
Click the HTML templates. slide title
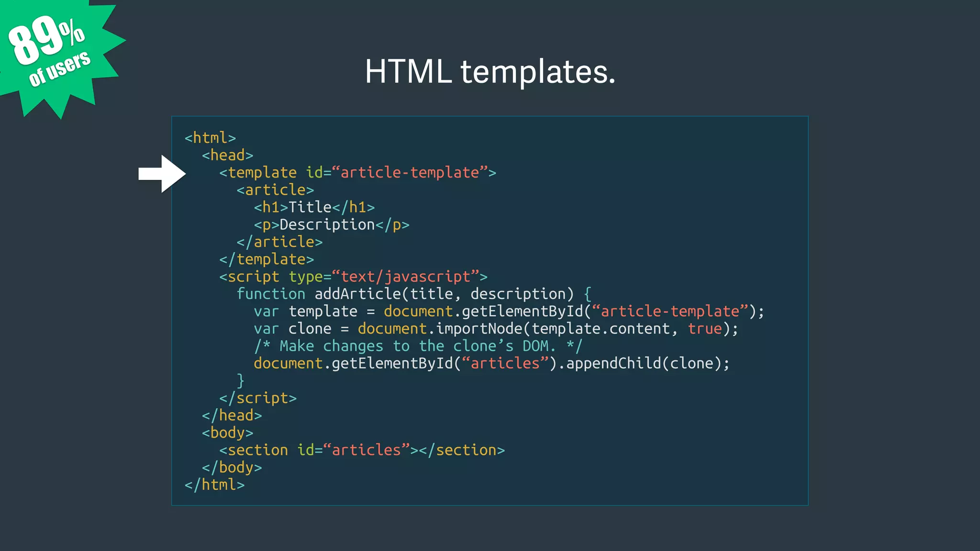pyautogui.click(x=490, y=72)
